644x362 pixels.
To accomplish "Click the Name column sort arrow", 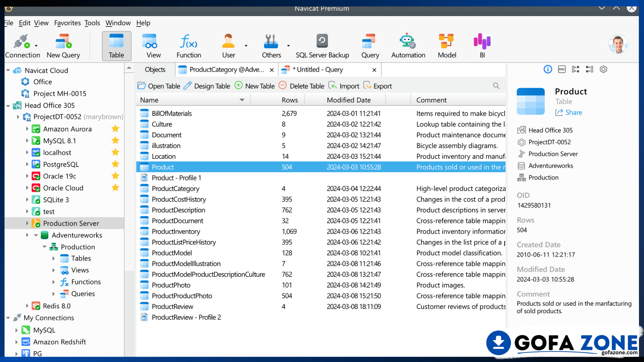I will [x=242, y=100].
